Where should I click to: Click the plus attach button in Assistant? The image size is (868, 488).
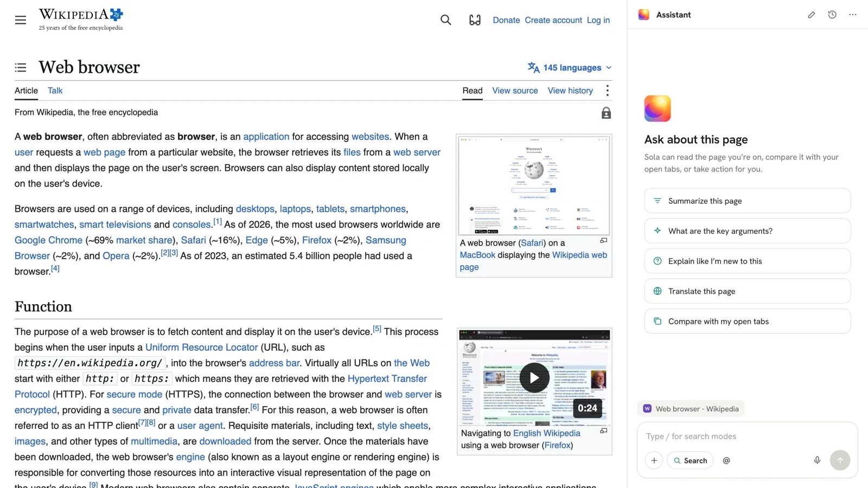(x=654, y=460)
